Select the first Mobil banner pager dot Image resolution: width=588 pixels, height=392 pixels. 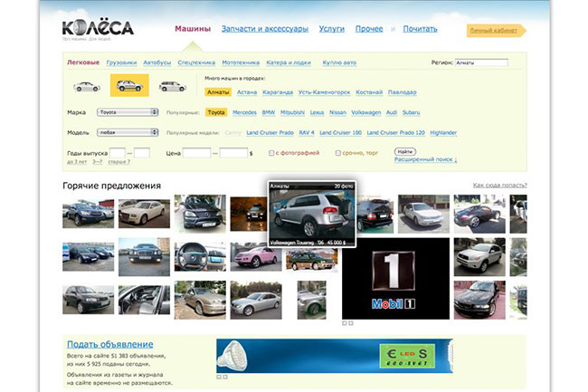point(345,323)
